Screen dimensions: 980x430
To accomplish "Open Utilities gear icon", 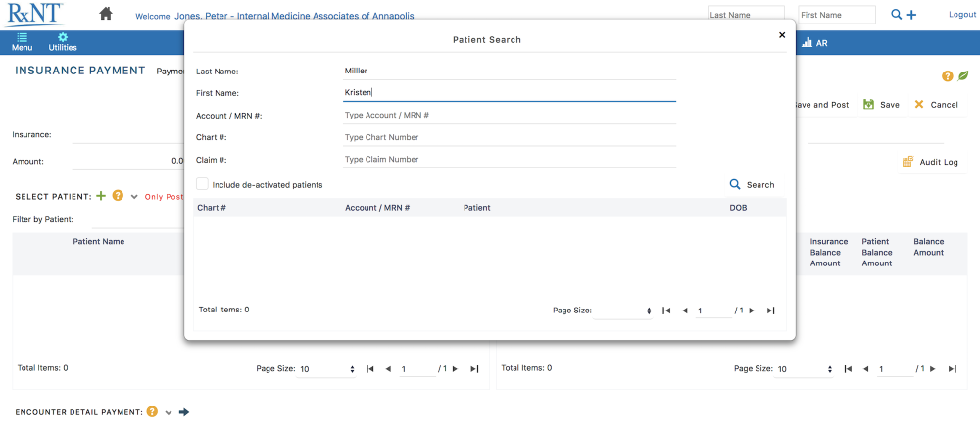I will [x=63, y=42].
